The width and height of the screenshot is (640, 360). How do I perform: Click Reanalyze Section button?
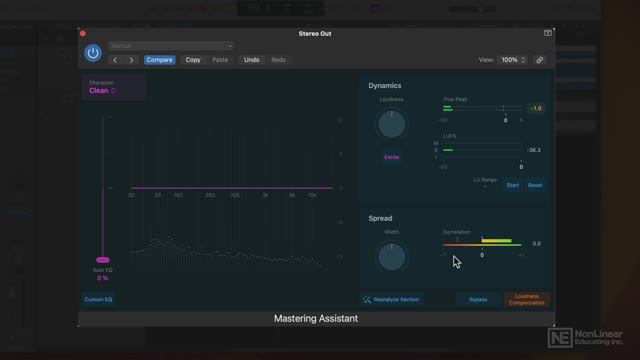point(391,300)
